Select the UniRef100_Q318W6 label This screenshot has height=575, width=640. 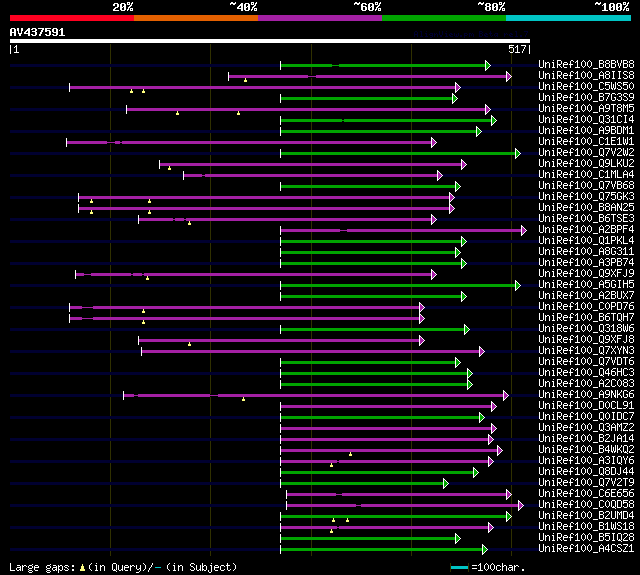coord(586,329)
